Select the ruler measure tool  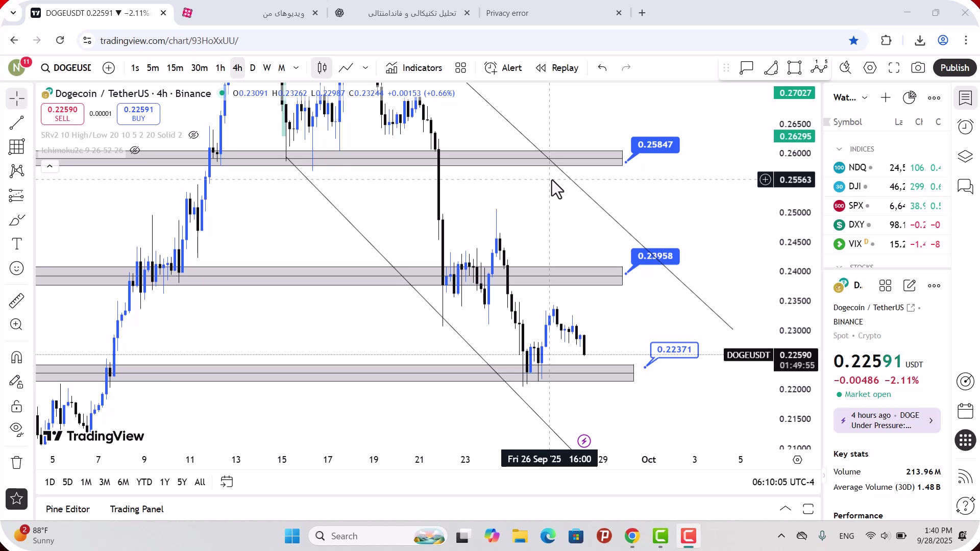click(x=17, y=300)
